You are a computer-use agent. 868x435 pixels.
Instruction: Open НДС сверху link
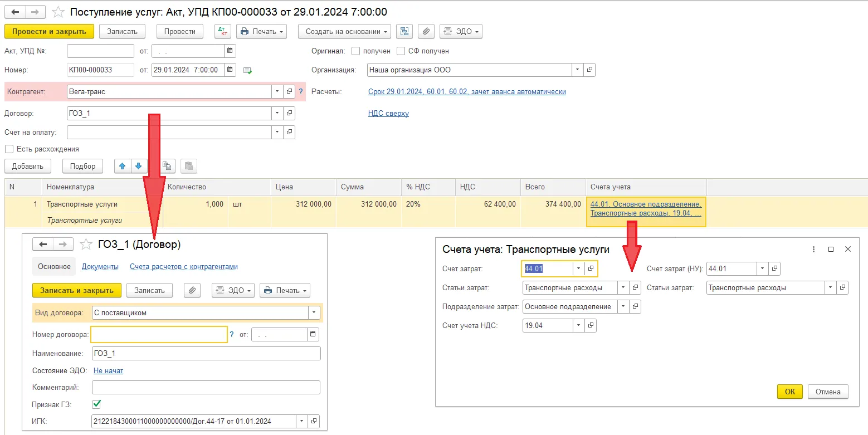click(388, 114)
